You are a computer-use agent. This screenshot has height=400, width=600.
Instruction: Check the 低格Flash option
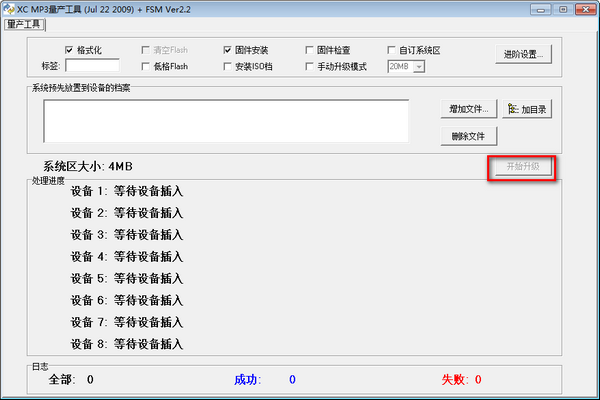[x=148, y=67]
